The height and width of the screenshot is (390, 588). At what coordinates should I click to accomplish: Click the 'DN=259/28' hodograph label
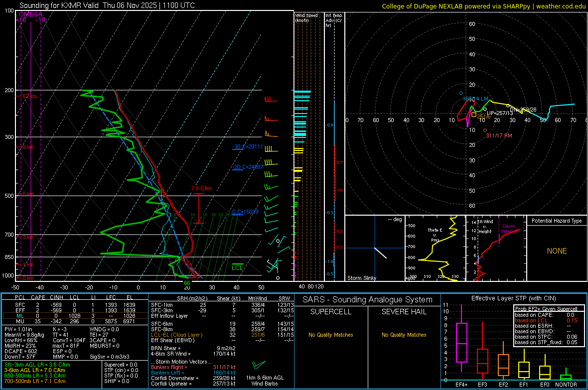coord(523,110)
